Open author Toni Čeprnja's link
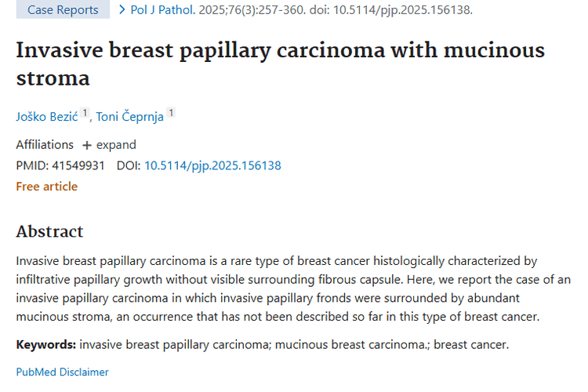The width and height of the screenshot is (588, 392). tap(129, 117)
